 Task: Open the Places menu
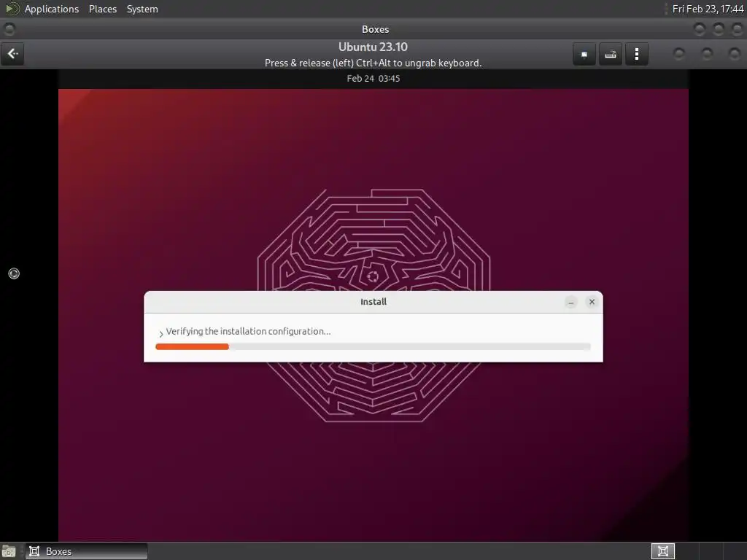click(x=102, y=9)
